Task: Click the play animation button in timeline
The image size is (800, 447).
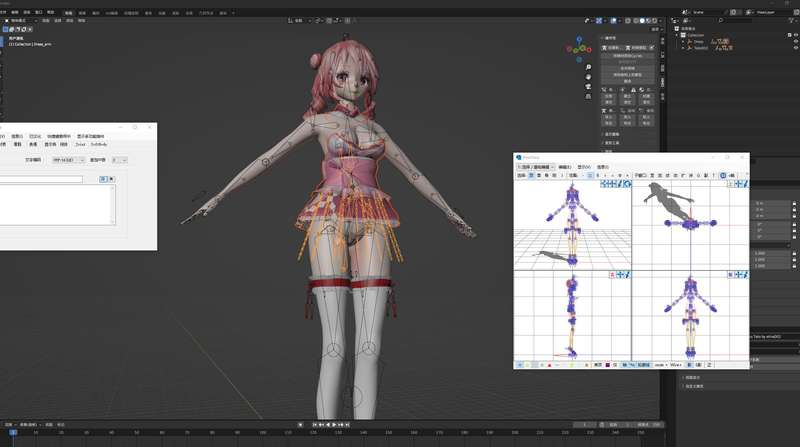Action: click(335, 424)
